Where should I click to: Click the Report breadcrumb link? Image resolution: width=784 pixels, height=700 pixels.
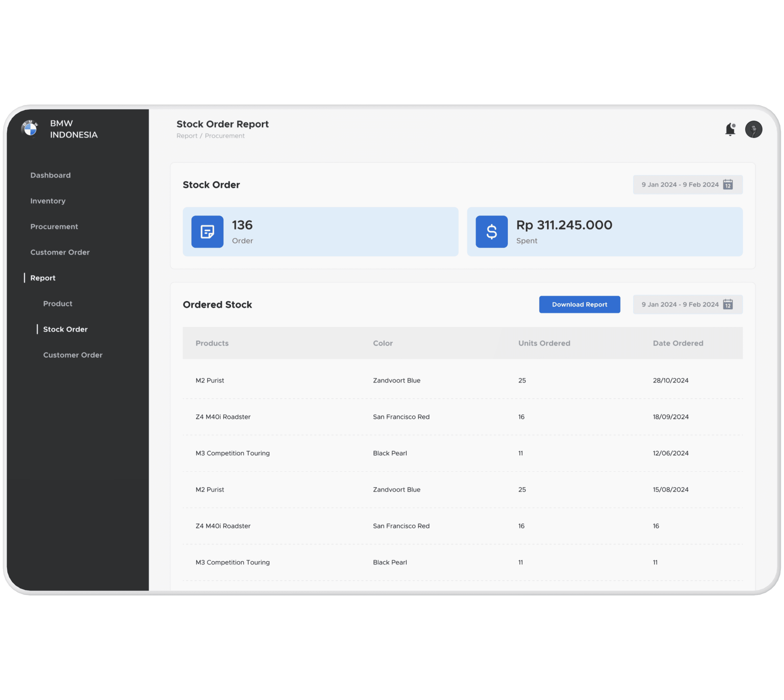click(x=187, y=136)
